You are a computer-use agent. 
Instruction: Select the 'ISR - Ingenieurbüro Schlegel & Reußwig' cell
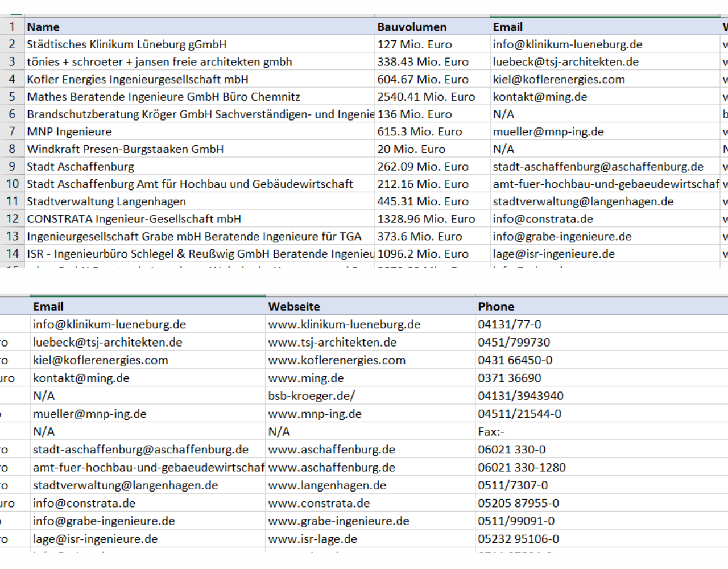tap(200, 254)
